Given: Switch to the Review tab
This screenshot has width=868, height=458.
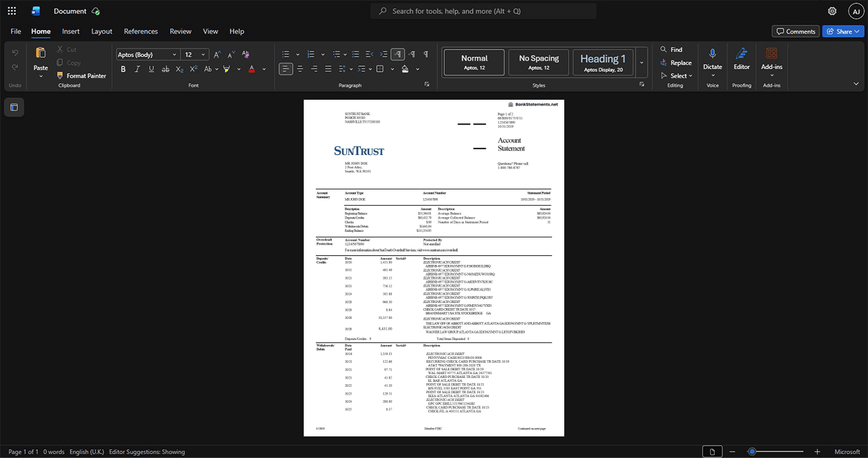Looking at the screenshot, I should 180,31.
